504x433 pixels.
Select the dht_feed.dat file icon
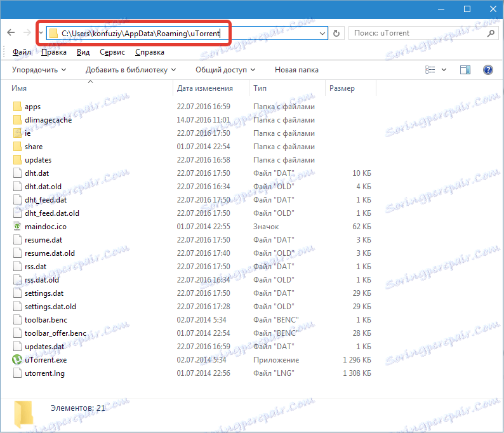pos(17,199)
